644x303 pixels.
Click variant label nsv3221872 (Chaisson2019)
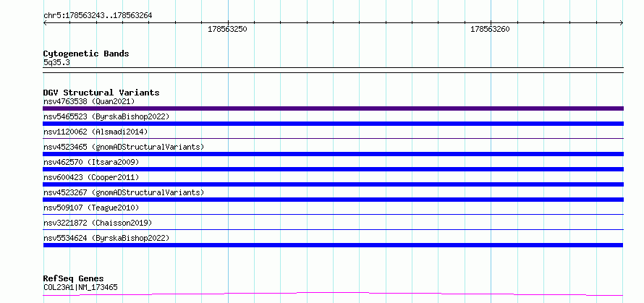click(98, 223)
